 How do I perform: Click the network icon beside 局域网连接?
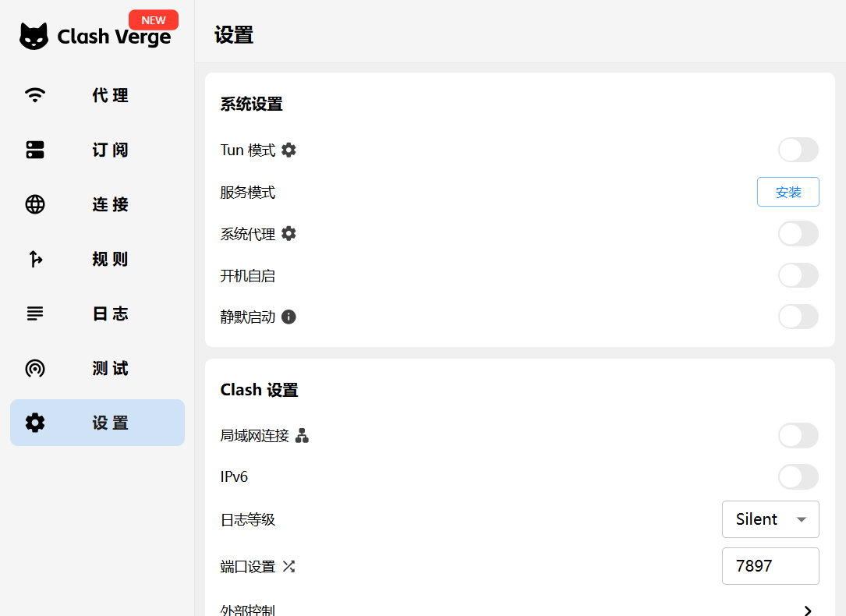coord(303,435)
